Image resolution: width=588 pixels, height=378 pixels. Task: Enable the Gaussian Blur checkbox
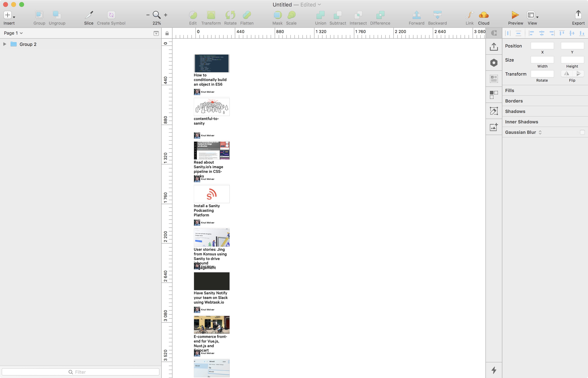582,132
